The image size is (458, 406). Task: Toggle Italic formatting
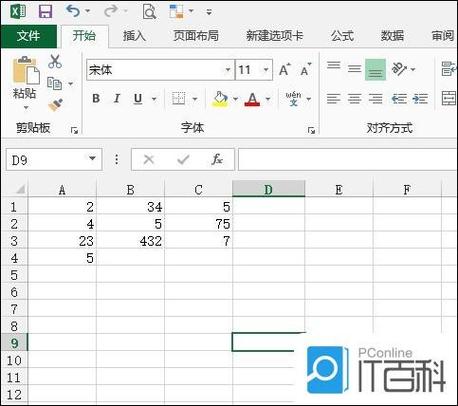117,98
